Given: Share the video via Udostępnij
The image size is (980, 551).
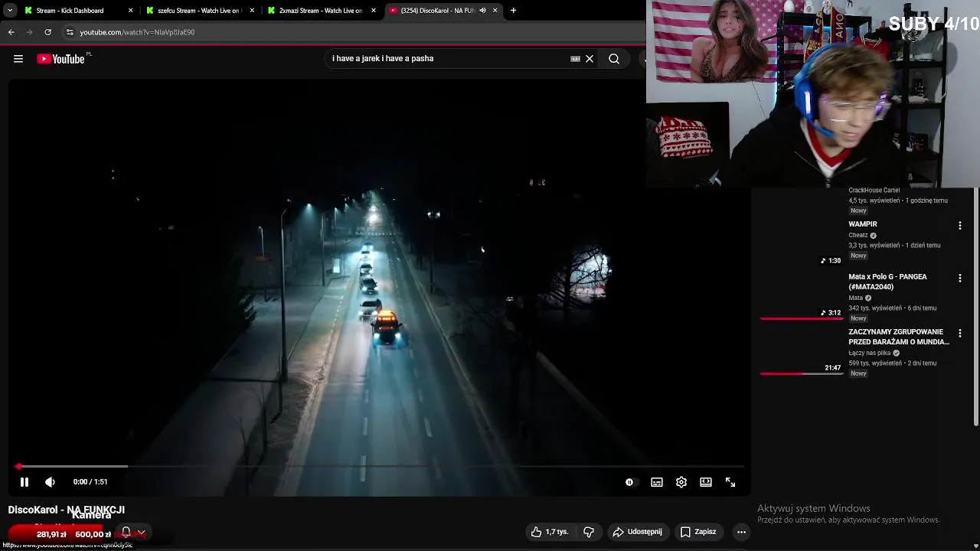Looking at the screenshot, I should [x=638, y=532].
